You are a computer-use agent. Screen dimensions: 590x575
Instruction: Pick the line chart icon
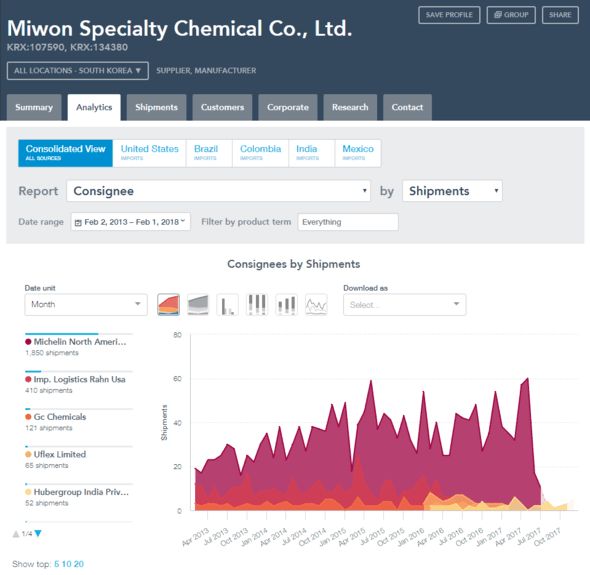pos(316,304)
